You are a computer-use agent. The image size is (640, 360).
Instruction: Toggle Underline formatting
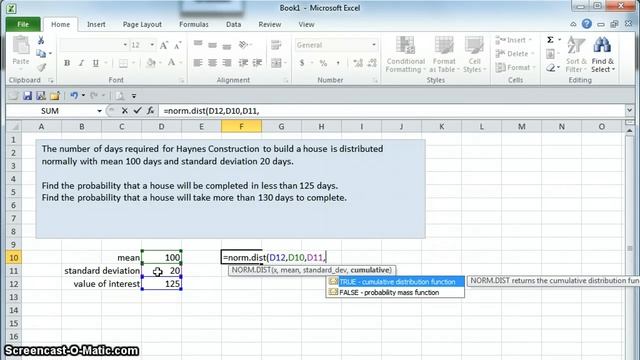point(96,63)
